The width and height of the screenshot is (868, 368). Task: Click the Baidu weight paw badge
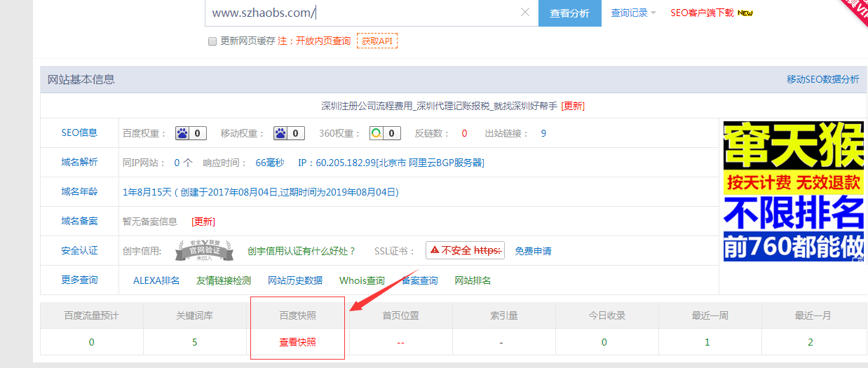(x=190, y=133)
